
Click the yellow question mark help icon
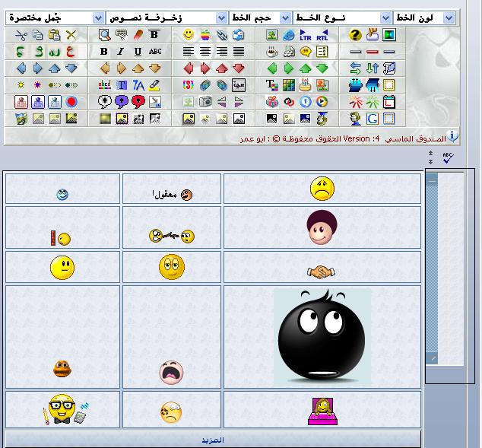[x=355, y=34]
